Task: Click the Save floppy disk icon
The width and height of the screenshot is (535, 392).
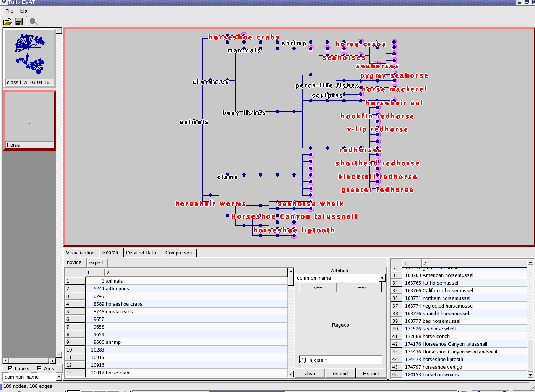Action: pyautogui.click(x=19, y=22)
